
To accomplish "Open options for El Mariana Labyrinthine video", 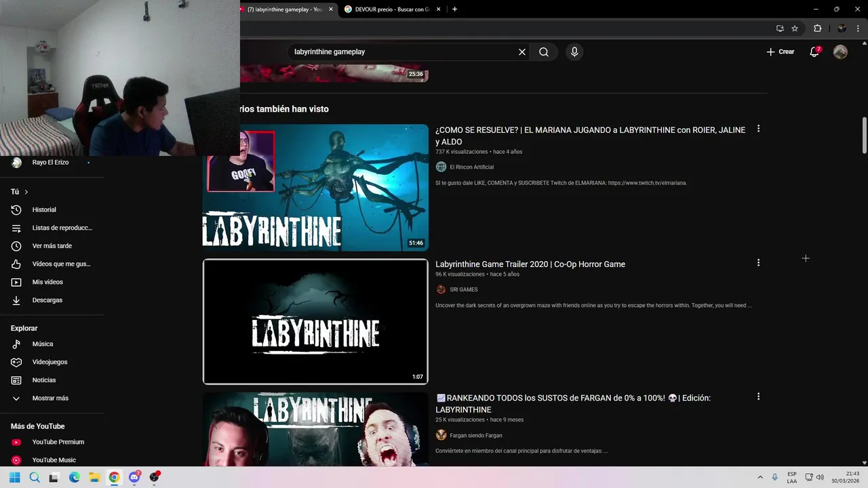I will point(758,129).
